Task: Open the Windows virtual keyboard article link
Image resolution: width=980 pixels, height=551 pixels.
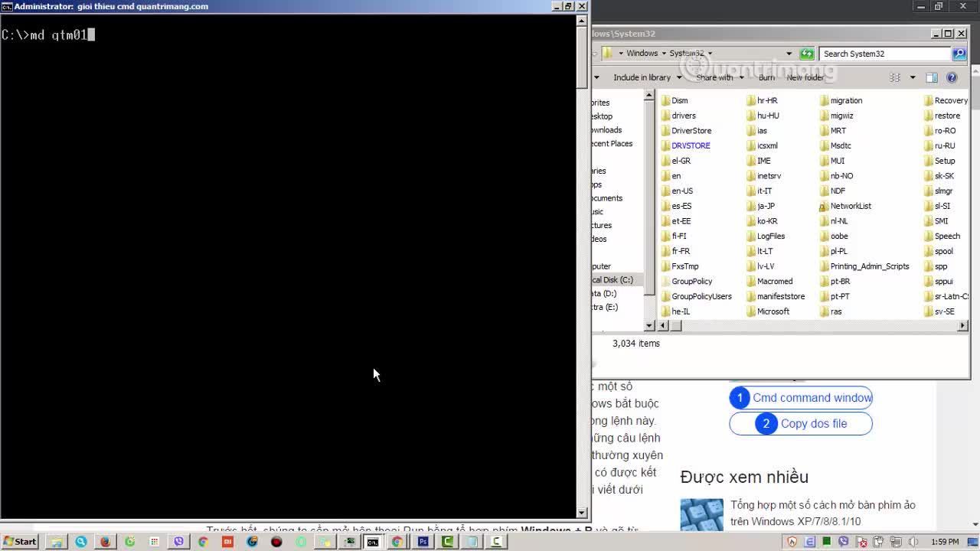Action: coord(823,513)
